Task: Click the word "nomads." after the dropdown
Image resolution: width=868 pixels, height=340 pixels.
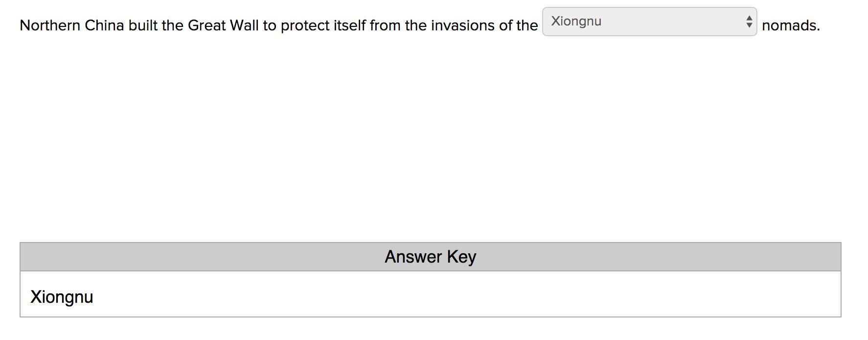Action: pos(791,25)
